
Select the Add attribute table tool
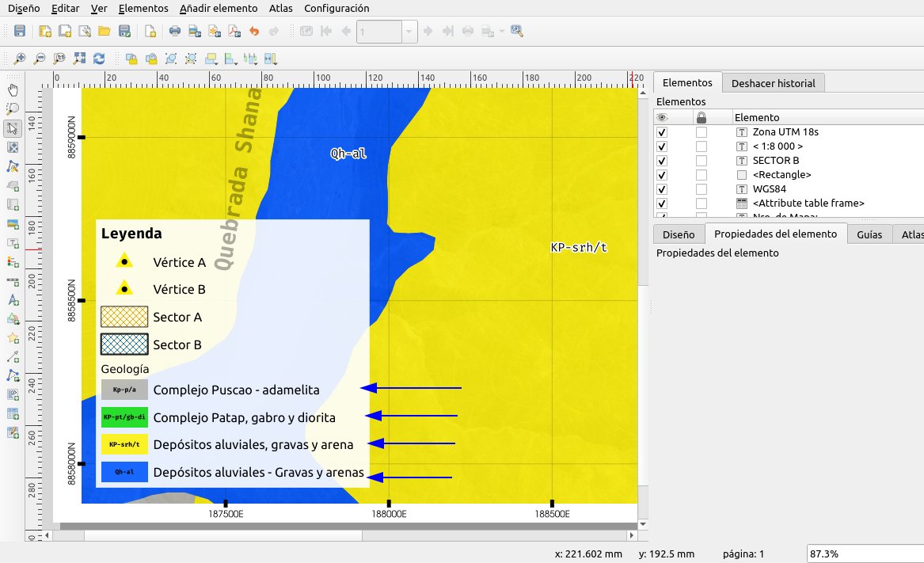(13, 414)
